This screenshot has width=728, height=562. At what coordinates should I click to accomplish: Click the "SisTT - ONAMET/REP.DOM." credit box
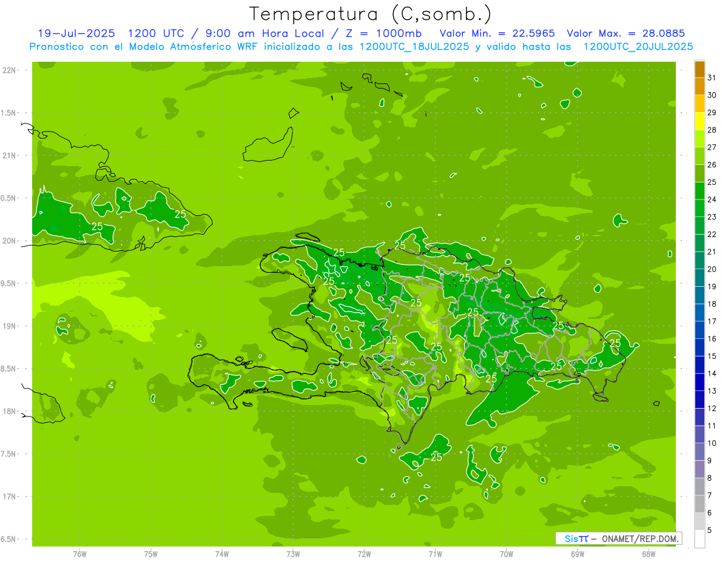click(x=619, y=538)
